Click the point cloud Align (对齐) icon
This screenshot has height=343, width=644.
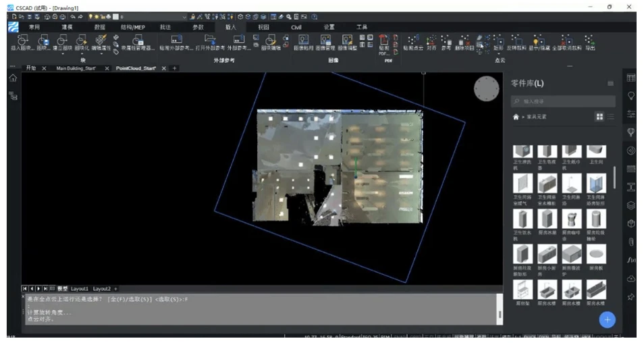coord(431,40)
